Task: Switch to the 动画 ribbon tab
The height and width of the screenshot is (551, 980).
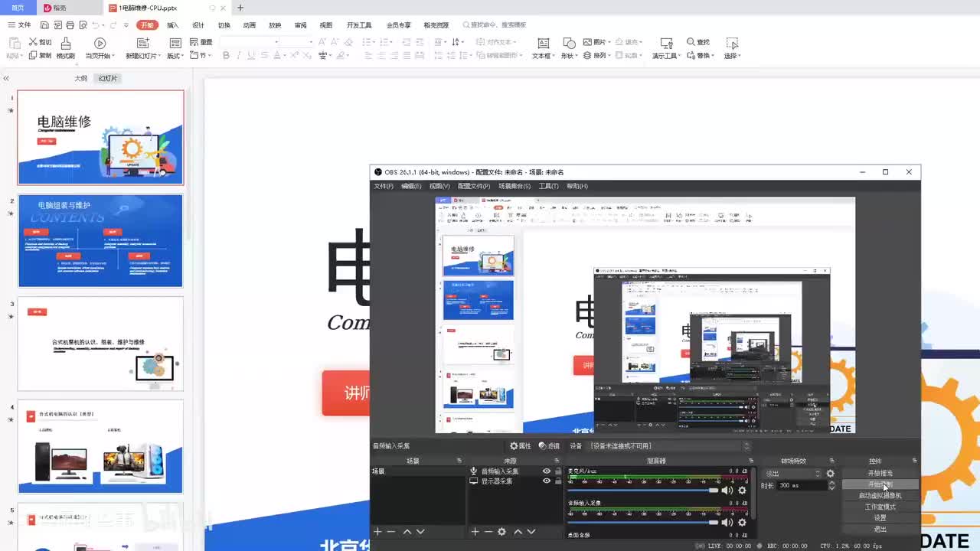Action: point(250,25)
